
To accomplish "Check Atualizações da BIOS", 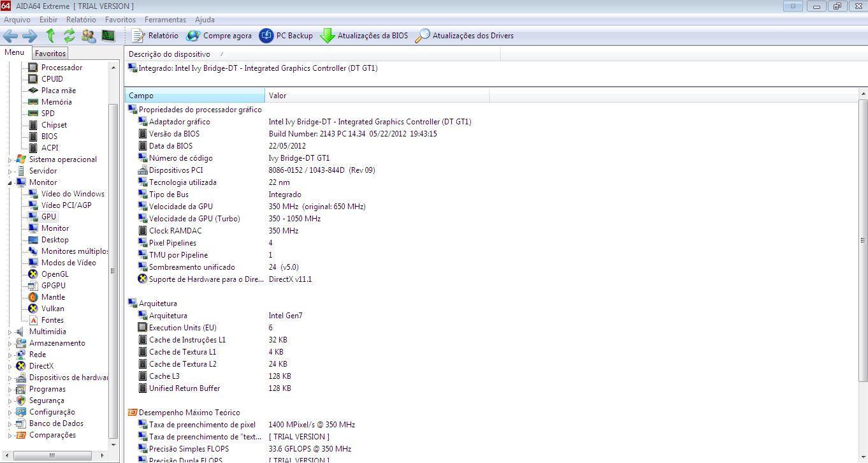I will click(x=364, y=36).
